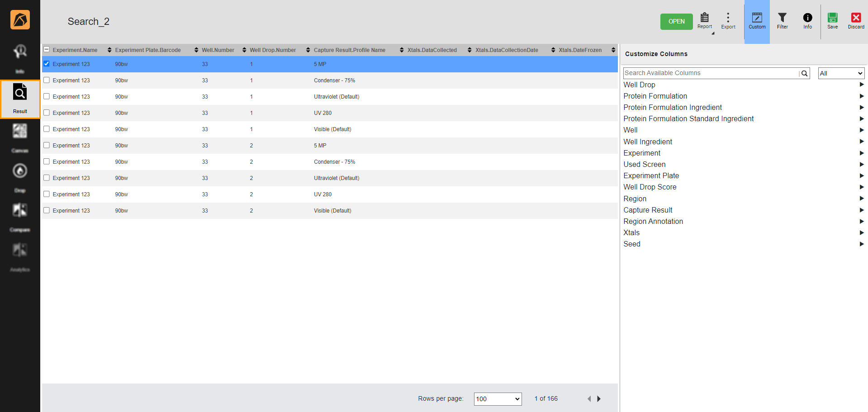Click the orange application logo
868x412 pixels.
[x=20, y=20]
